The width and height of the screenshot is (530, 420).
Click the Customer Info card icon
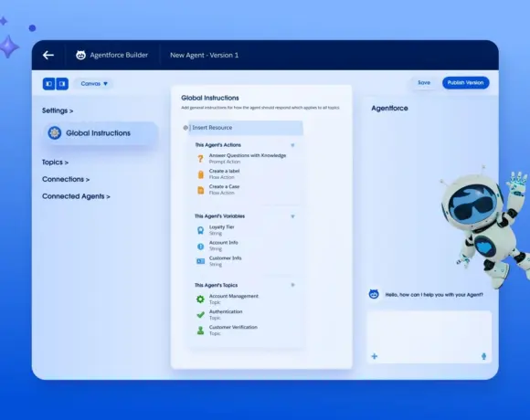pyautogui.click(x=200, y=261)
